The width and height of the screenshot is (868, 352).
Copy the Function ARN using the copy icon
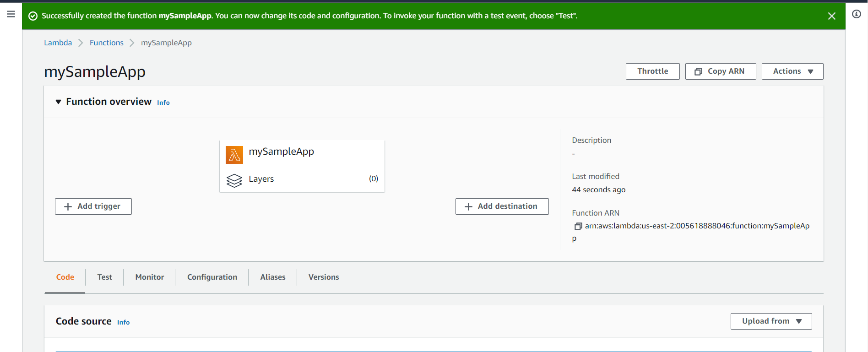pyautogui.click(x=578, y=226)
